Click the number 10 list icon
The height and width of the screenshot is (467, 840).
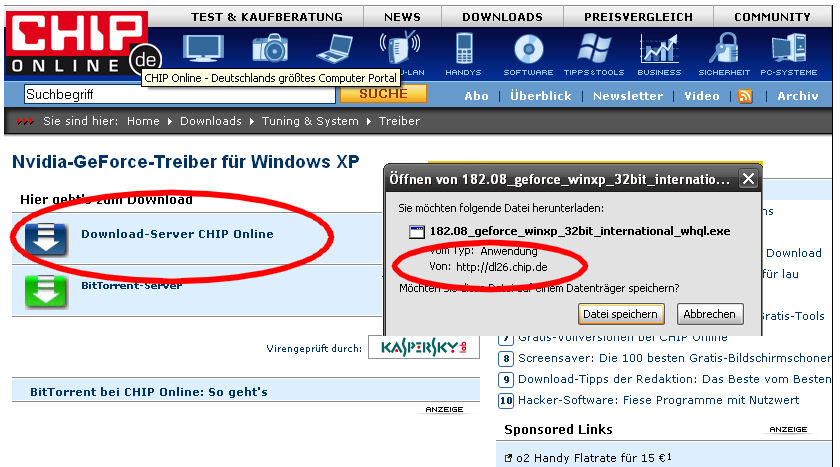[x=506, y=401]
